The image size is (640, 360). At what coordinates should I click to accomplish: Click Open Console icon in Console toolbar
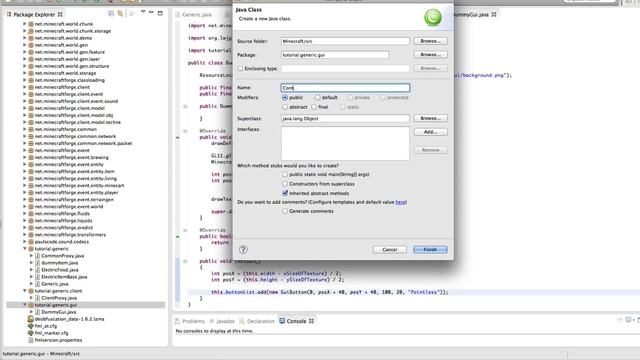point(629,320)
